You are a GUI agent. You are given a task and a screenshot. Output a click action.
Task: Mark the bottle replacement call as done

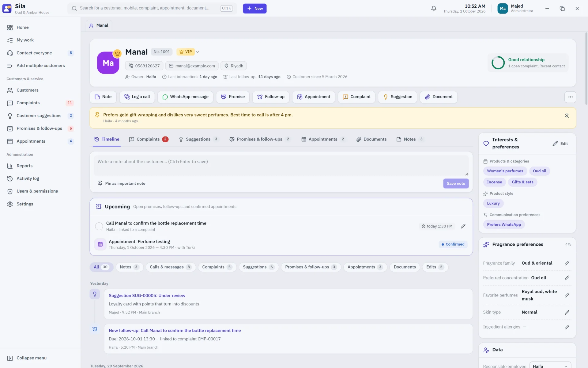pos(99,226)
